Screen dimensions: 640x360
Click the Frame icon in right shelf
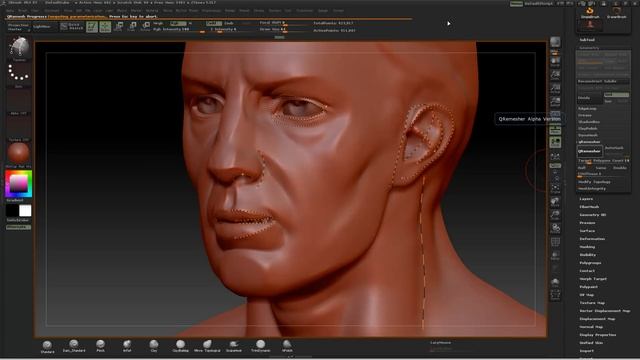[555, 189]
